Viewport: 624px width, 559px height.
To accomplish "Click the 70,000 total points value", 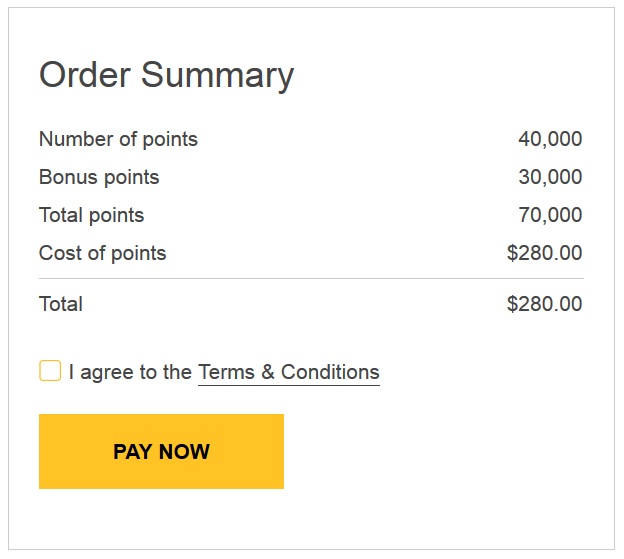I will (550, 215).
